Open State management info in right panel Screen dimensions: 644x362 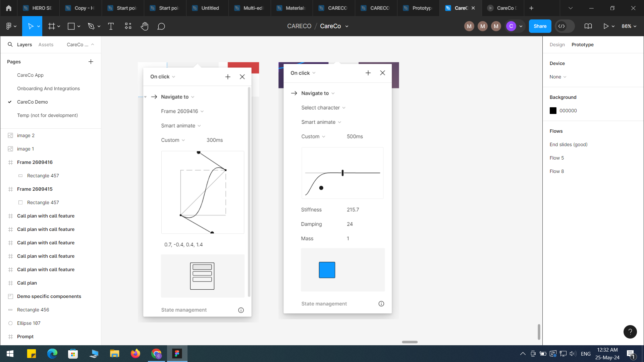coord(381,304)
